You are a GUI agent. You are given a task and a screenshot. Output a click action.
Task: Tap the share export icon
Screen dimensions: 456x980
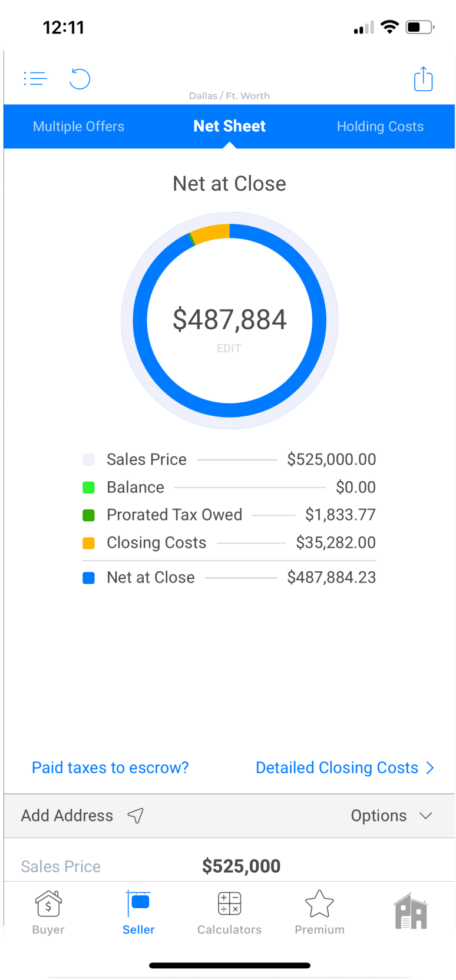pyautogui.click(x=423, y=79)
